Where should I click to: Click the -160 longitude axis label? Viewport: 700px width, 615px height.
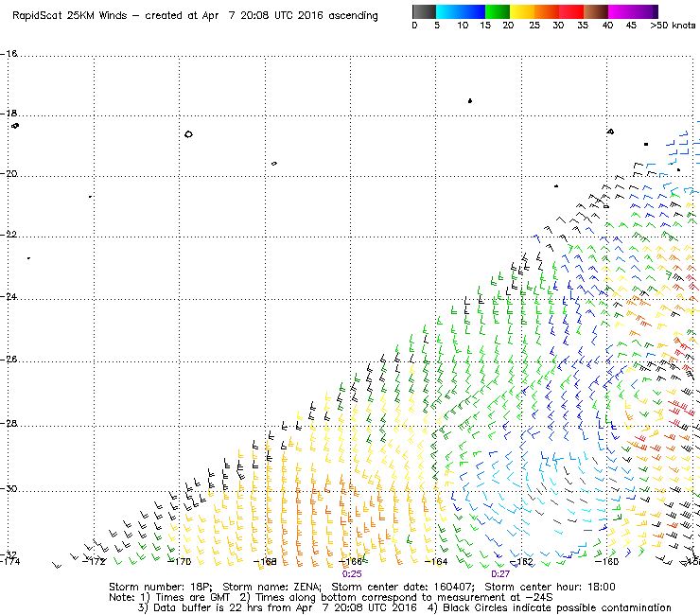tap(607, 561)
